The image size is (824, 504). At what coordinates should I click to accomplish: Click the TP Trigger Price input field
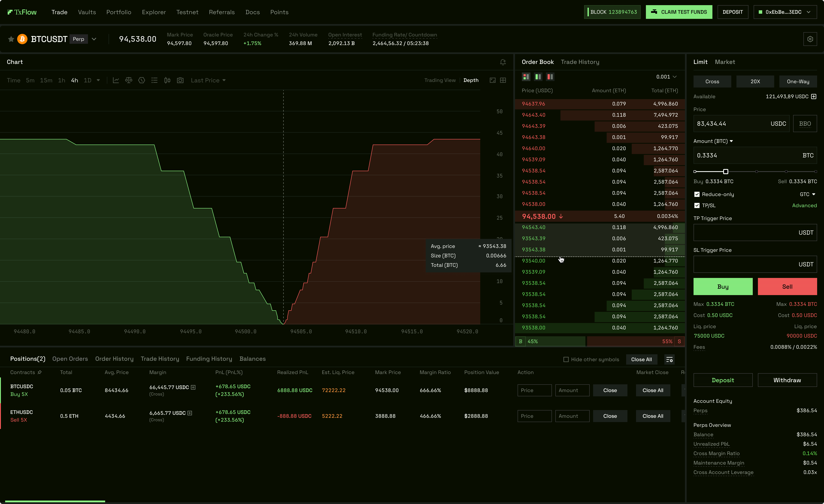click(x=755, y=232)
